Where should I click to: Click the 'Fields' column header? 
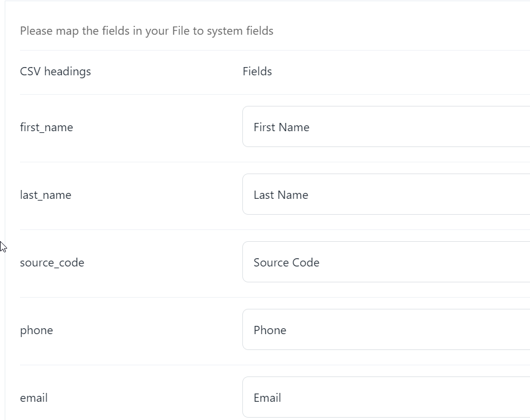coord(257,72)
